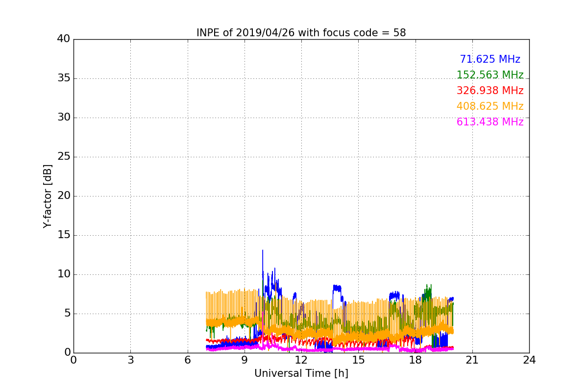Select the 408.625 MHz legend label
Viewport: 588px width, 392px height.
[x=490, y=106]
